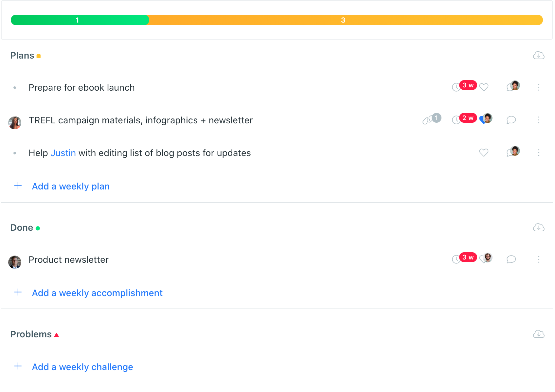
Task: Open Justin's mention link
Action: click(x=63, y=153)
